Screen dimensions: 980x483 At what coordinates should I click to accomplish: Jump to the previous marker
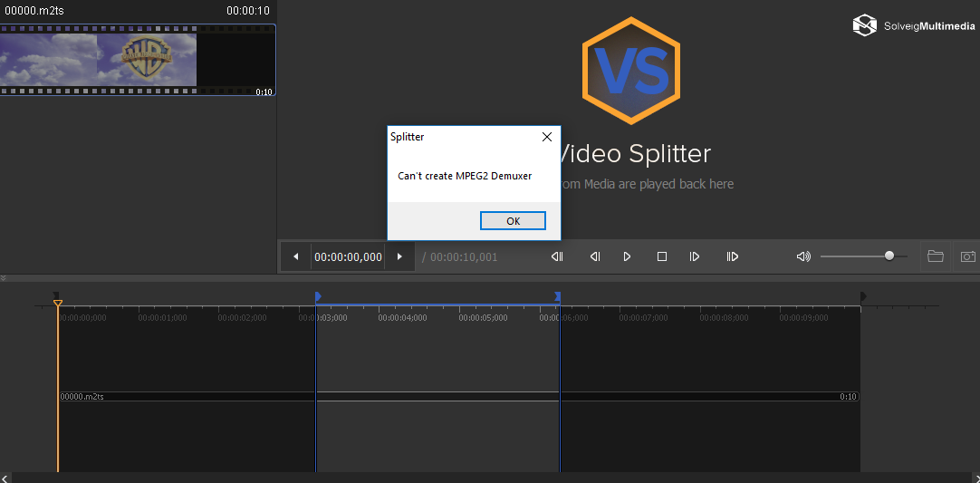557,256
